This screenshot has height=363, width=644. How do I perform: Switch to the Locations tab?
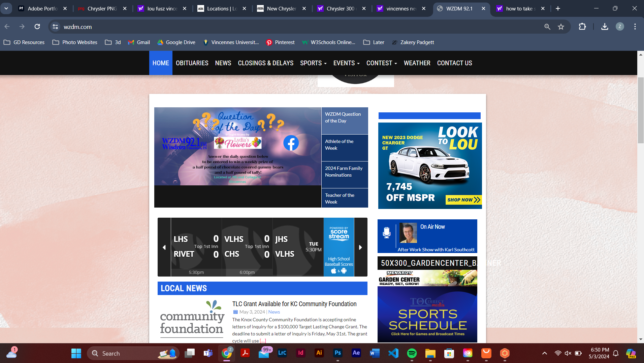coord(222,8)
